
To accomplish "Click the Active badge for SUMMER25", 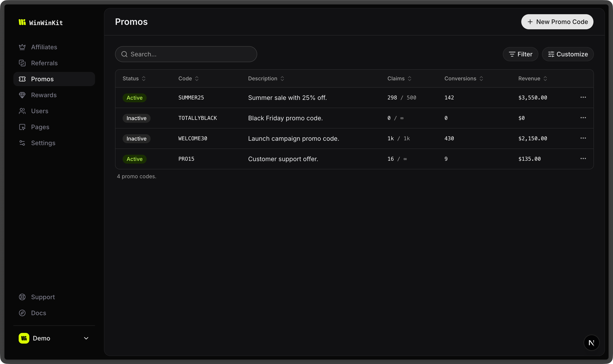I will click(x=134, y=98).
